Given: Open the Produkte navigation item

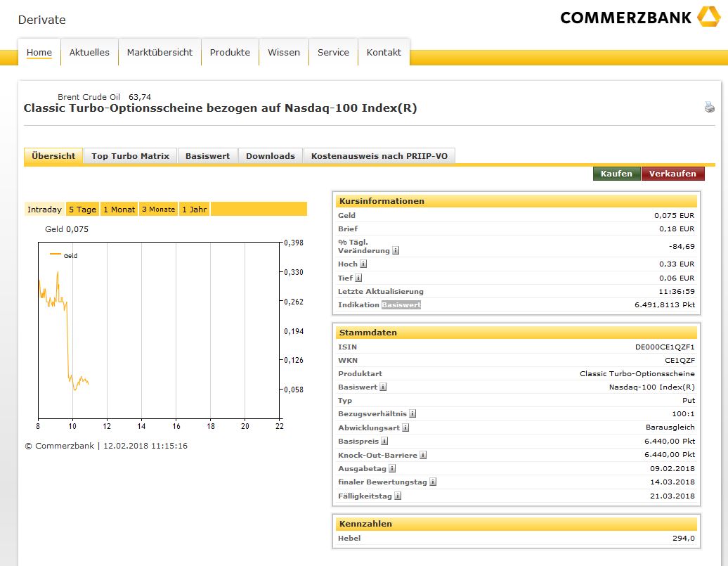Looking at the screenshot, I should 230,53.
